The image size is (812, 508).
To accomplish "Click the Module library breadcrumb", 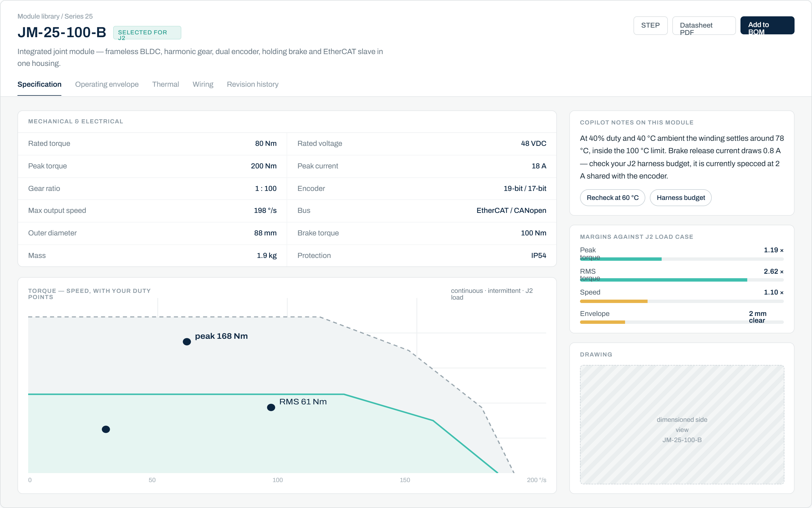I will [38, 16].
